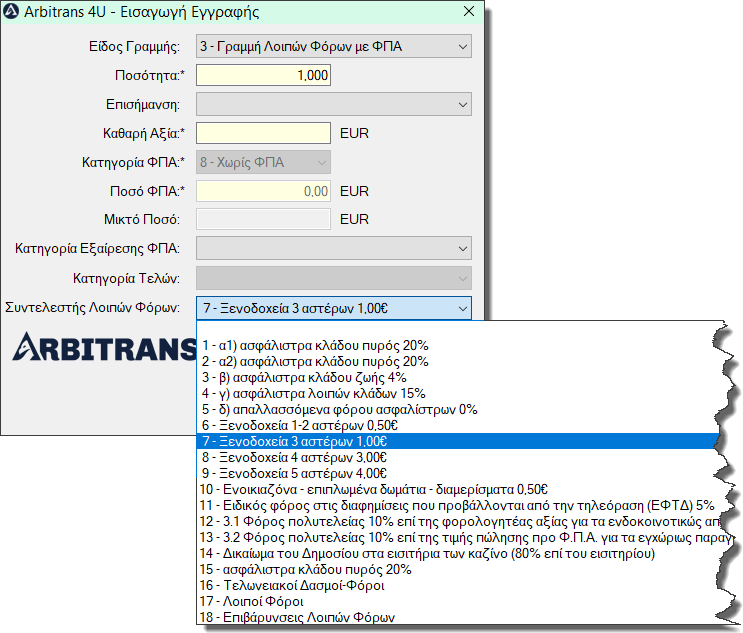
Task: Choose 18 - Επιβάρυνσεις Λοιπών Φόρων
Action: [x=458, y=617]
